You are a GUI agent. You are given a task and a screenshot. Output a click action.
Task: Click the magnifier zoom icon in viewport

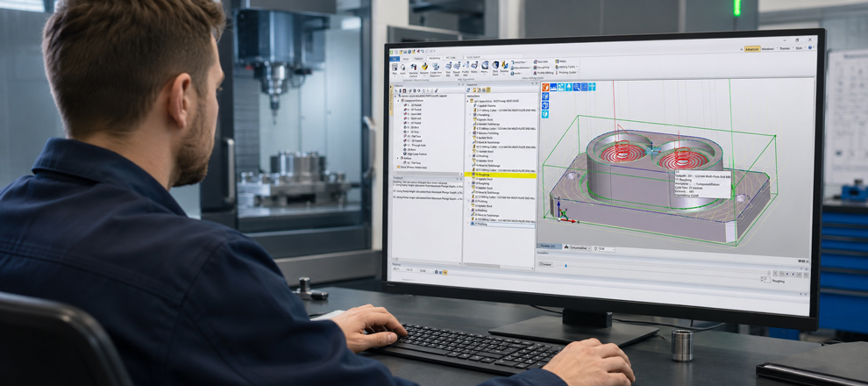point(577,87)
